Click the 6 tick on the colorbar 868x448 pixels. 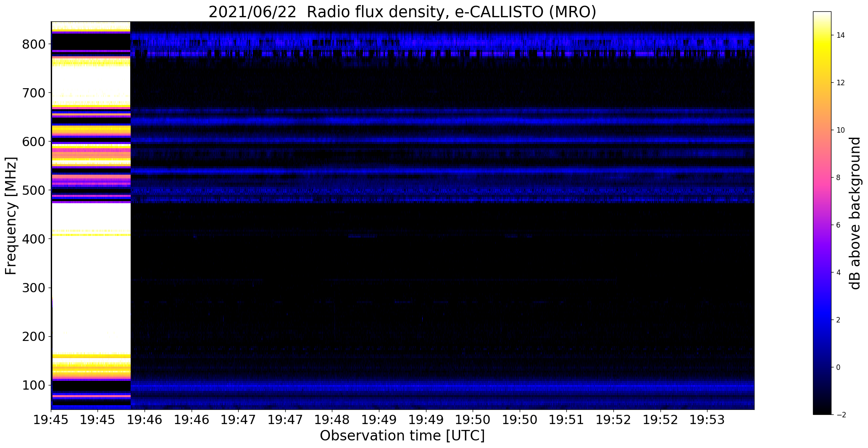839,225
